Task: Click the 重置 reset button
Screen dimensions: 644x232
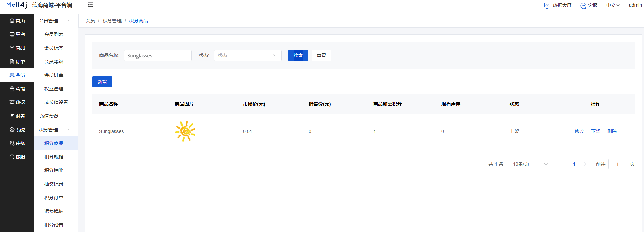Action: tap(321, 55)
